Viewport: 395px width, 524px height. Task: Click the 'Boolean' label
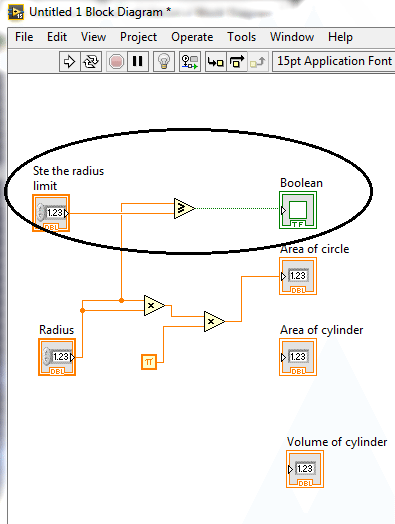(301, 183)
